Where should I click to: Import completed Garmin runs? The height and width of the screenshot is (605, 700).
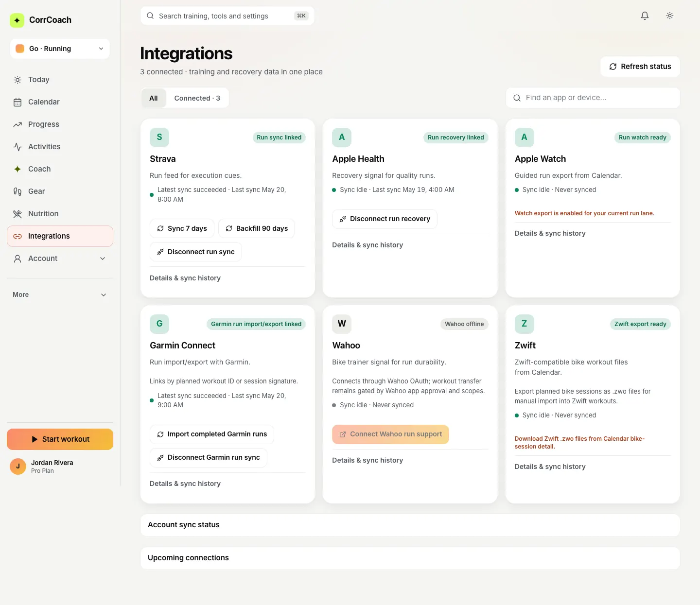point(212,434)
